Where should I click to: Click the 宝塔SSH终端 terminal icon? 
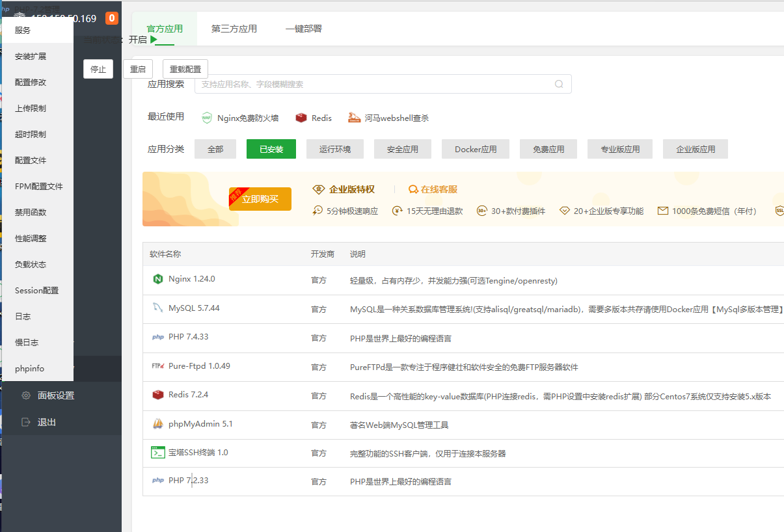coord(157,453)
